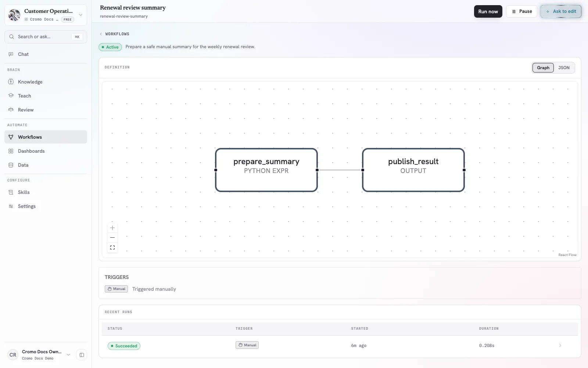Open the Data database icon
The height and width of the screenshot is (368, 588).
11,165
